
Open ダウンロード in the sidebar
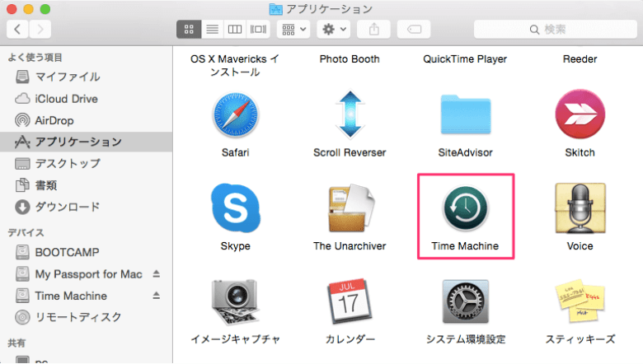point(86,207)
